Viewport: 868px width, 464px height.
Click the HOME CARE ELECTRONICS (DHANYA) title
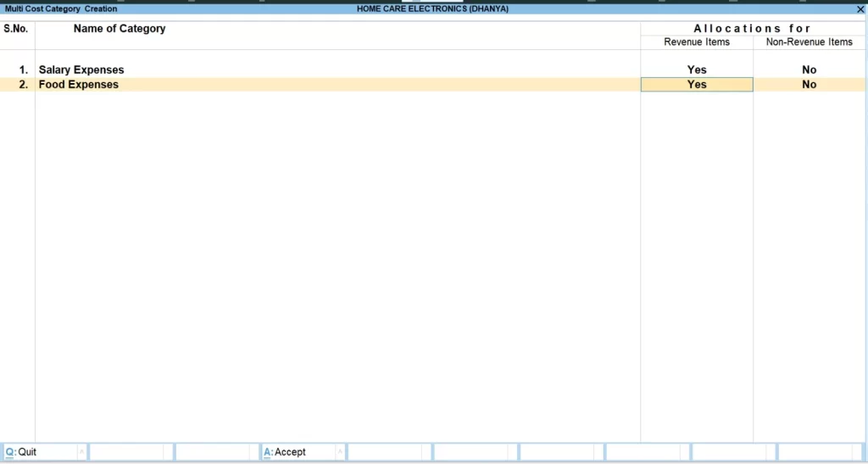pyautogui.click(x=433, y=8)
